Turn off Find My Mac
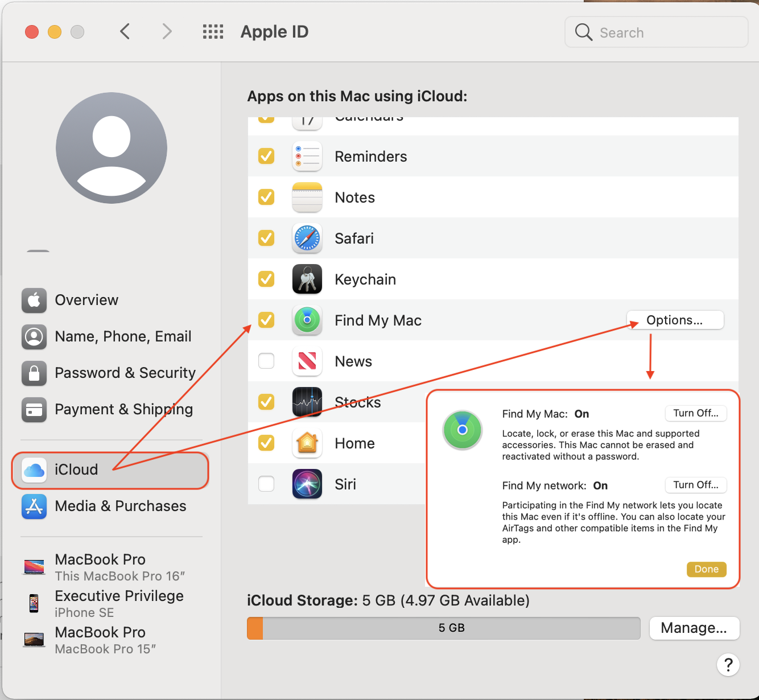This screenshot has width=759, height=700. tap(696, 413)
